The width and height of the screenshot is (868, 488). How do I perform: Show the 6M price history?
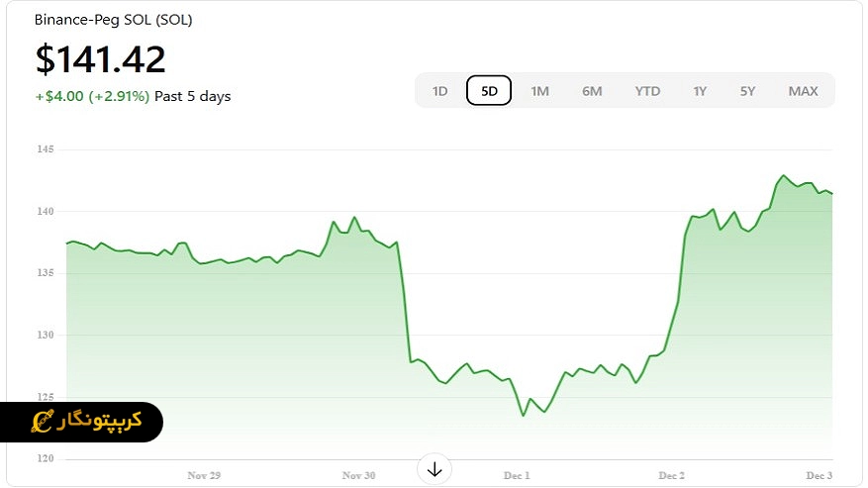tap(592, 91)
